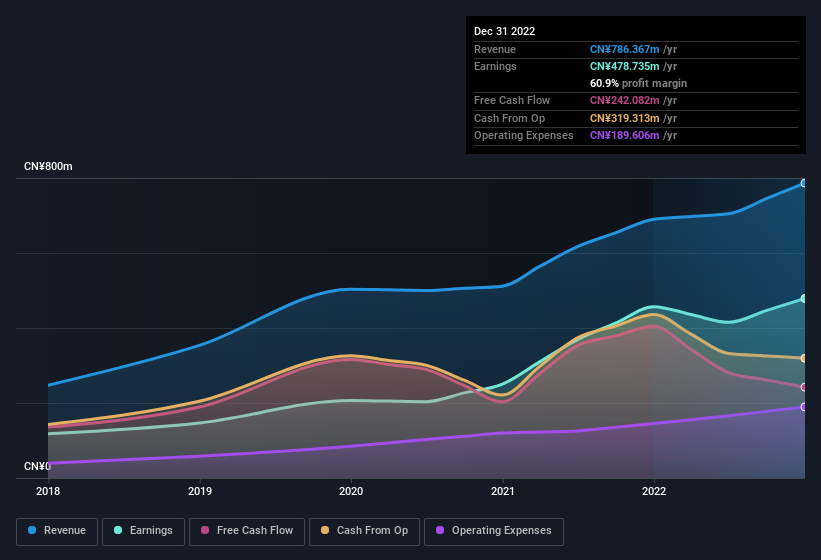
Task: Toggle the Free Cash Flow legend button
Action: [247, 531]
